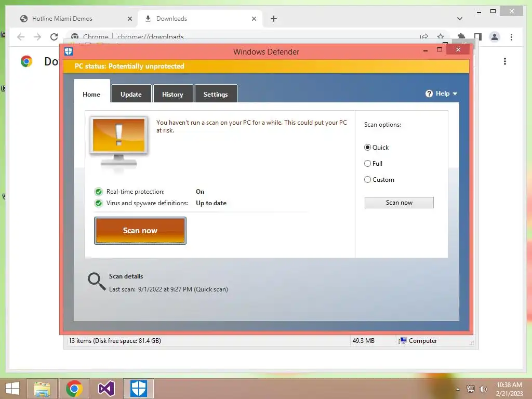Select the Quick scan option

(376, 147)
